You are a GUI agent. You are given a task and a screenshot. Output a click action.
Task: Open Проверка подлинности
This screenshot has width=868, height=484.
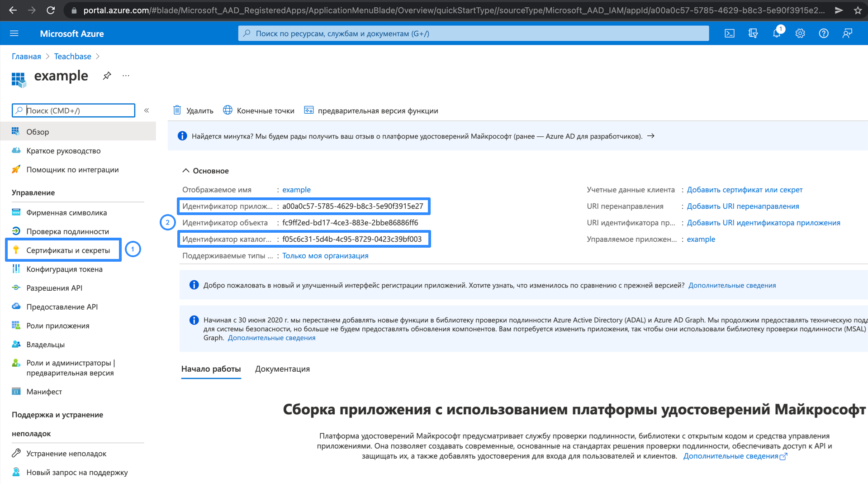67,231
